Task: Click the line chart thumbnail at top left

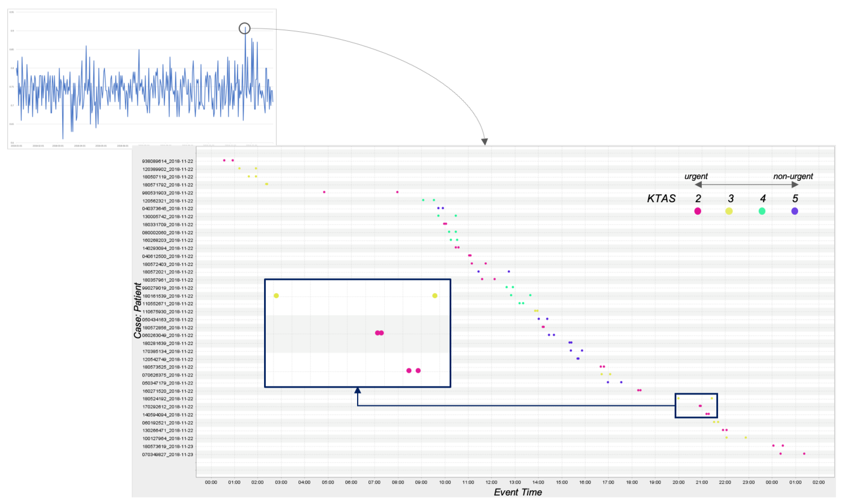Action: click(x=142, y=79)
